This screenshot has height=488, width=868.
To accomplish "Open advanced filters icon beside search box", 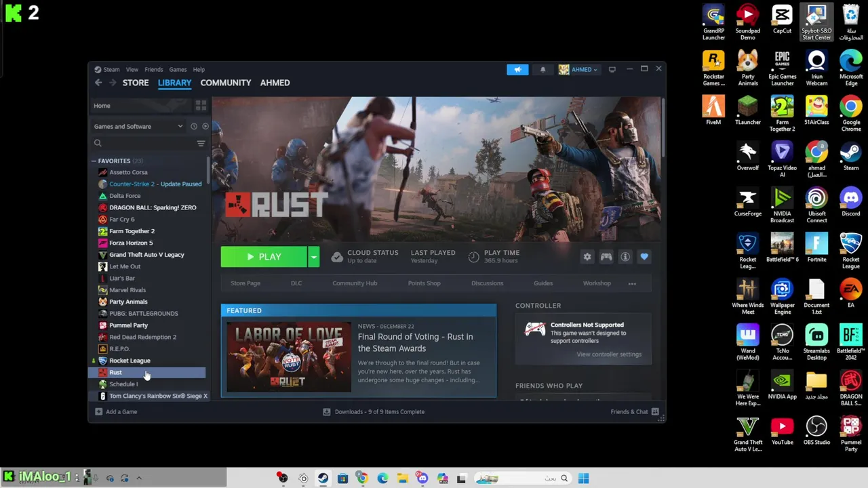I will coord(201,143).
